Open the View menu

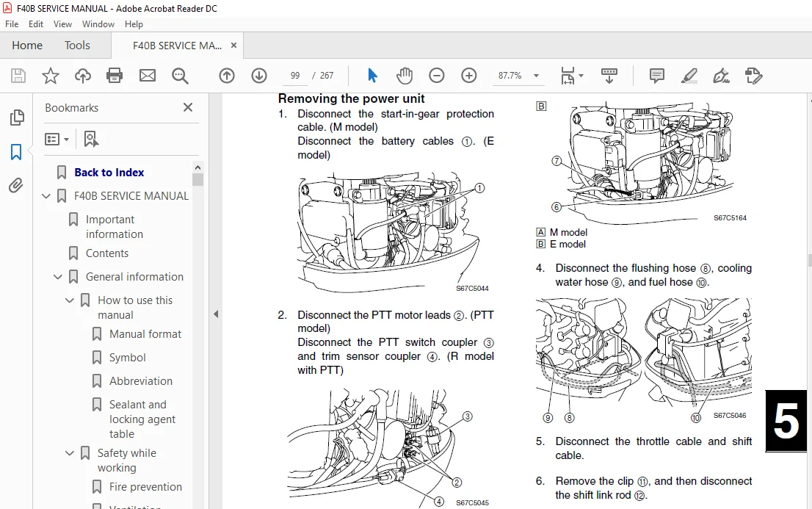click(x=62, y=24)
